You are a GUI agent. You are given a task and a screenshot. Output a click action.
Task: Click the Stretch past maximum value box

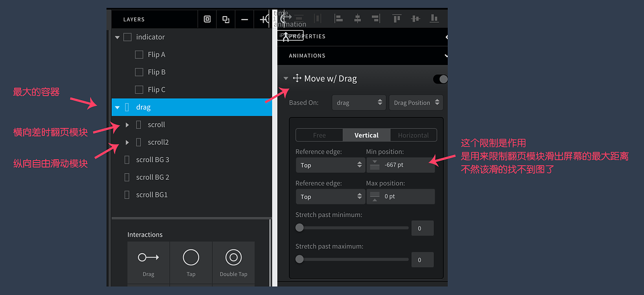click(423, 260)
